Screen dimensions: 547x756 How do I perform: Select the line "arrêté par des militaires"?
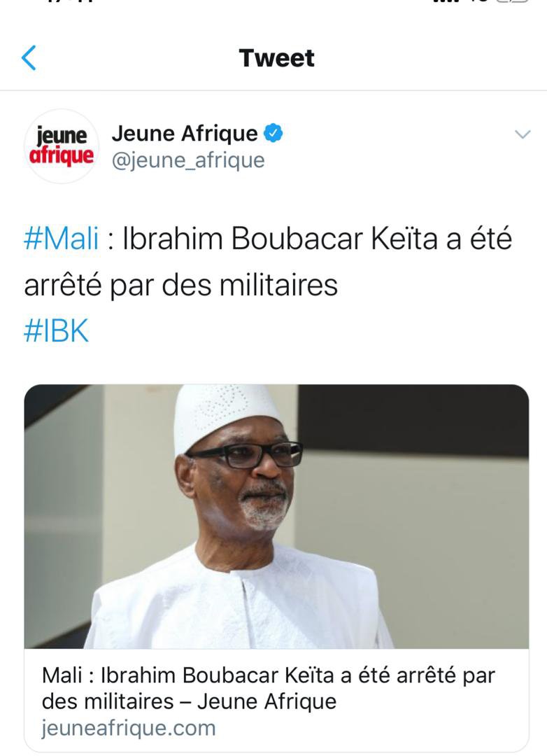[x=180, y=285]
